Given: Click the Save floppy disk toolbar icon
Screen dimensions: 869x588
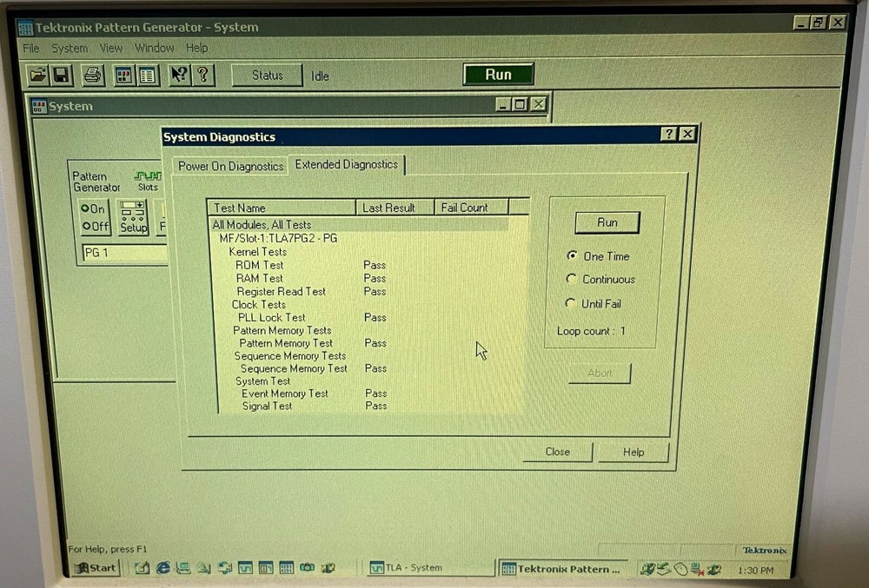Looking at the screenshot, I should pos(62,75).
